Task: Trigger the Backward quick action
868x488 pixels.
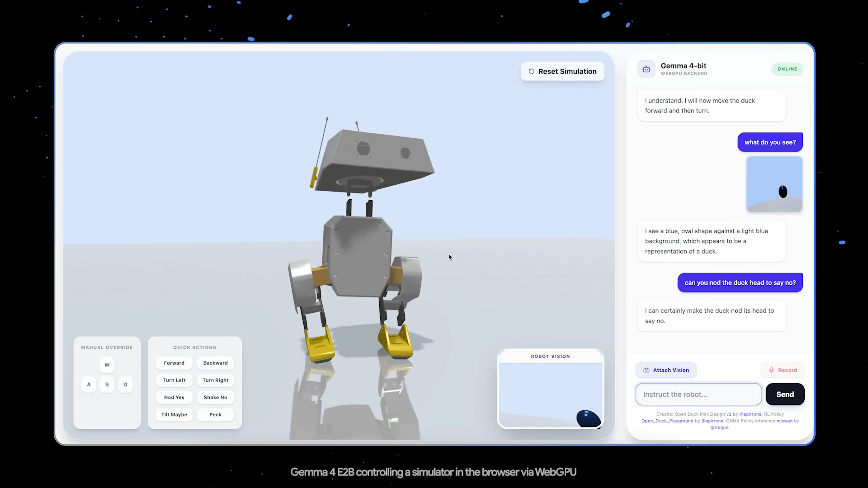Action: pos(215,363)
